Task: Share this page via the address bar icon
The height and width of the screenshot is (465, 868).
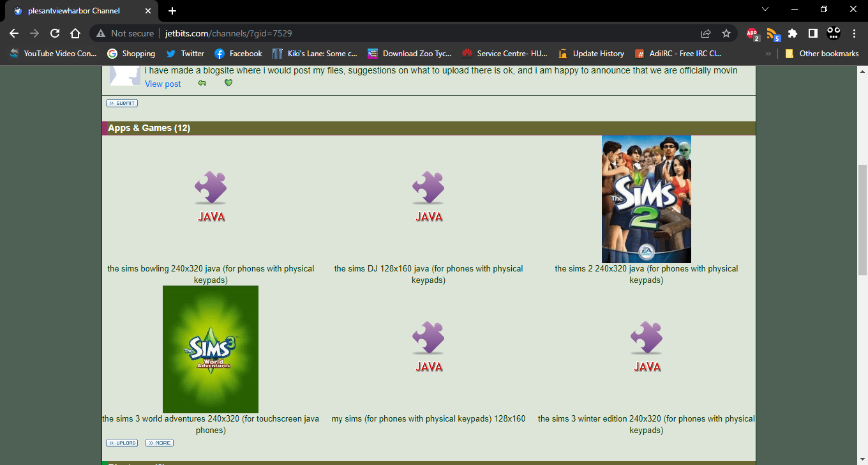Action: pyautogui.click(x=706, y=33)
